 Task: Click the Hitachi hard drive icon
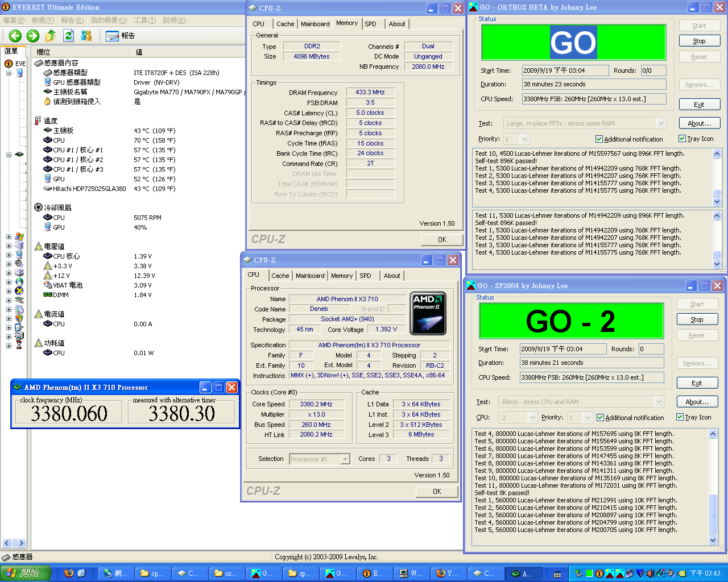(48, 188)
